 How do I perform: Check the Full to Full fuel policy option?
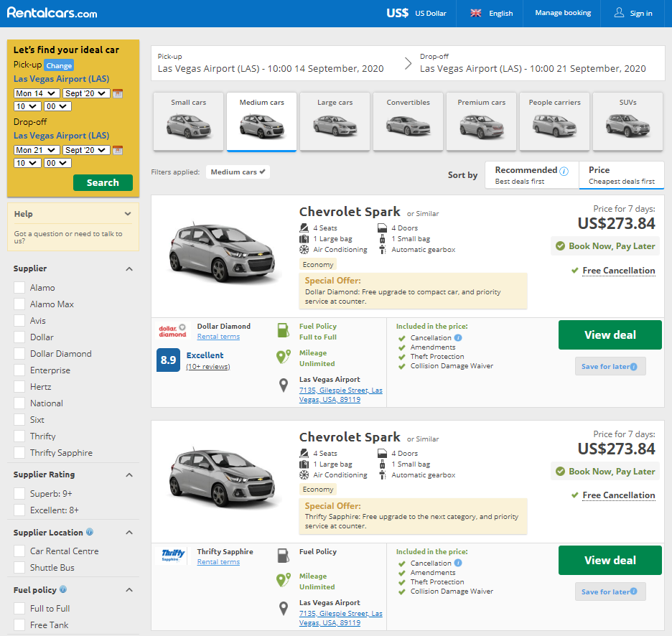point(20,608)
